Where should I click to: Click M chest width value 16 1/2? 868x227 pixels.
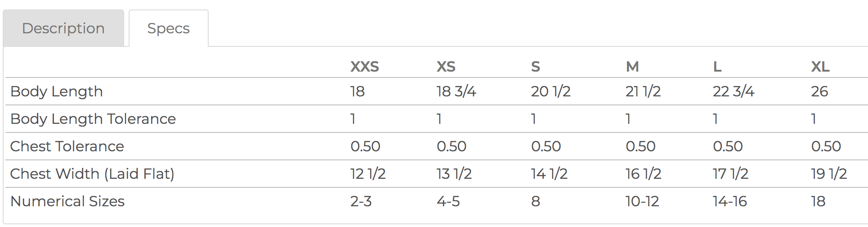(643, 174)
